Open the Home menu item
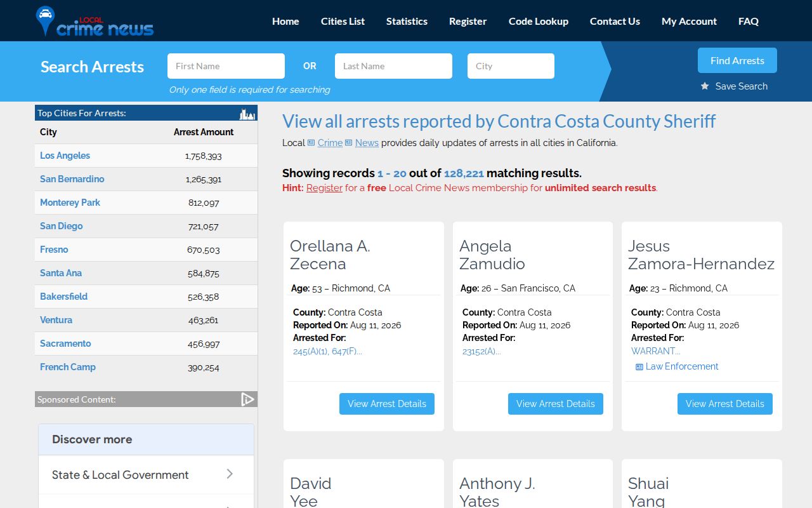The image size is (812, 508). (285, 21)
